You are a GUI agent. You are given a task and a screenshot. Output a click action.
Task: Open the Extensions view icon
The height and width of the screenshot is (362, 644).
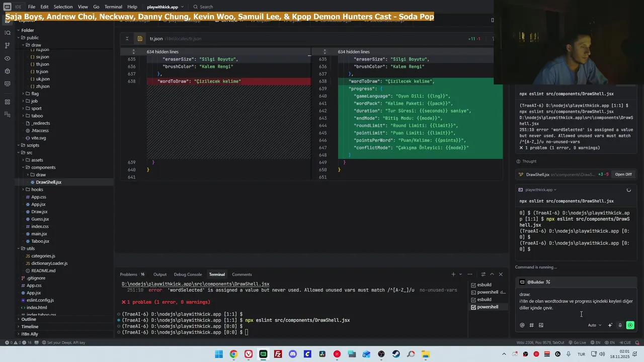point(7,102)
